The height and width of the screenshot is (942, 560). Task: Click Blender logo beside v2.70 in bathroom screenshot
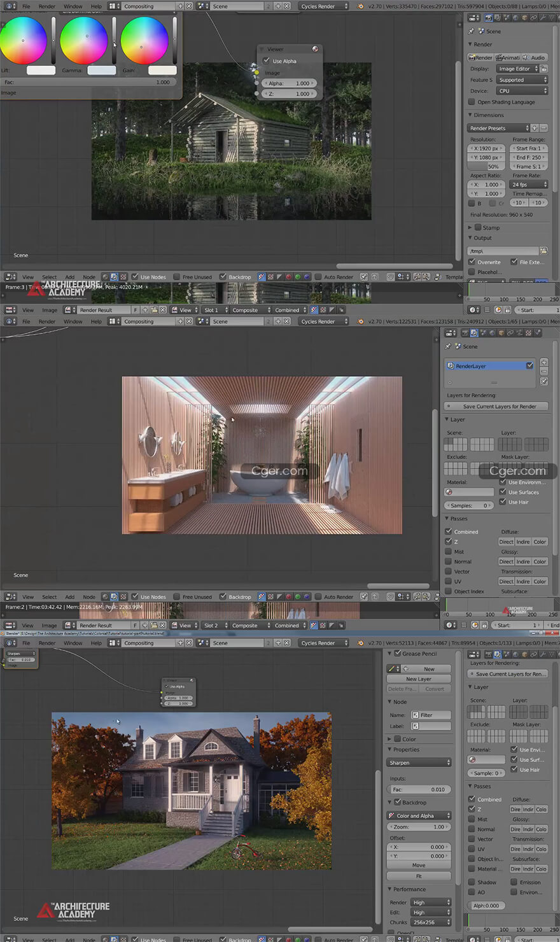(361, 321)
